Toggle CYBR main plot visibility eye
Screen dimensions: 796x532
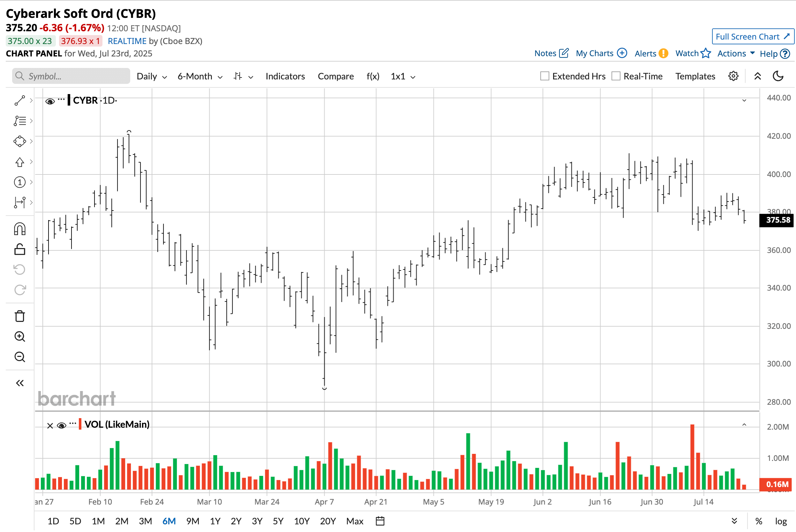coord(50,101)
